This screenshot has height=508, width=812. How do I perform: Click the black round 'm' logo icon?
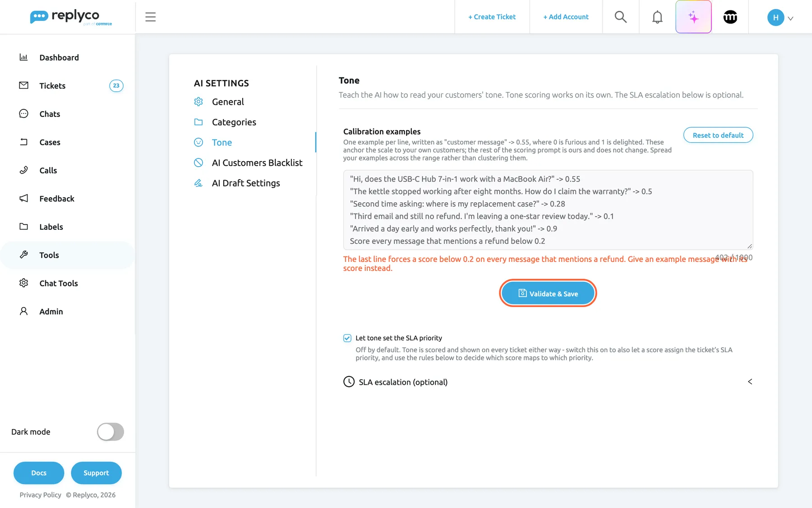point(730,17)
